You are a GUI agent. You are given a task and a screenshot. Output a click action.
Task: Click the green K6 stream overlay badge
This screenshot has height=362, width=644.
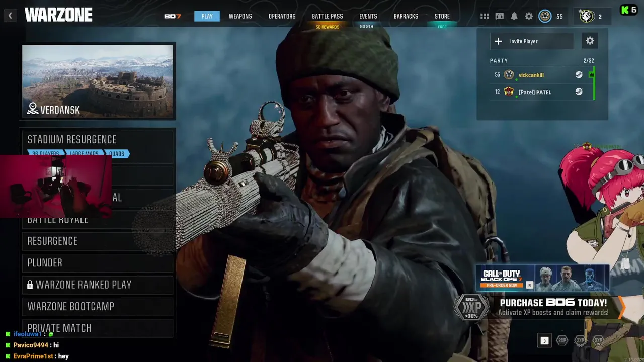628,10
